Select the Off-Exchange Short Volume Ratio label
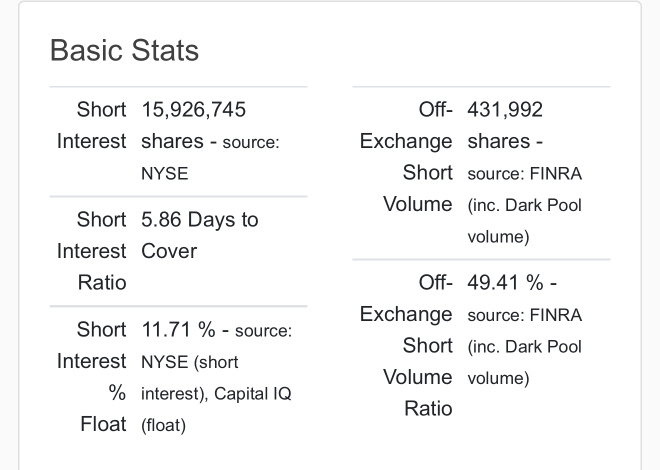 pos(406,345)
